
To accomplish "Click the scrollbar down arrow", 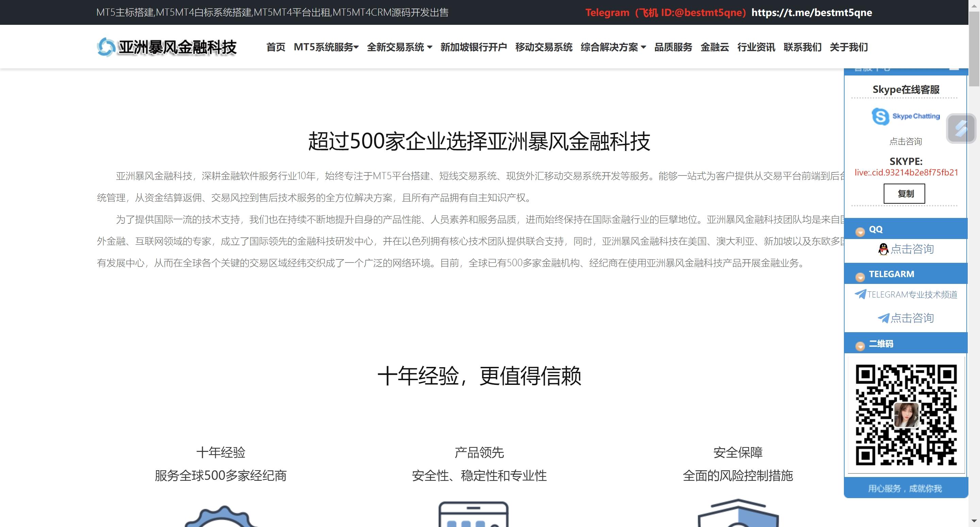I will 974,521.
